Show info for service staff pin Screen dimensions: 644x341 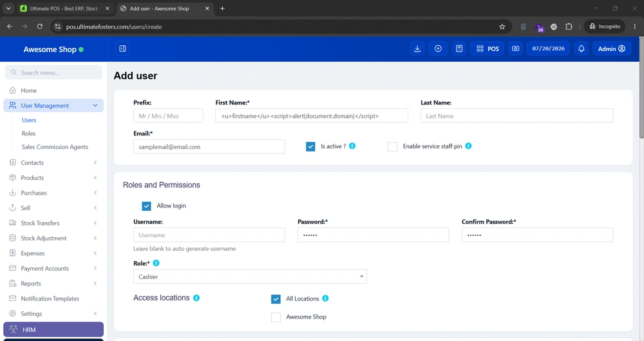coord(468,146)
